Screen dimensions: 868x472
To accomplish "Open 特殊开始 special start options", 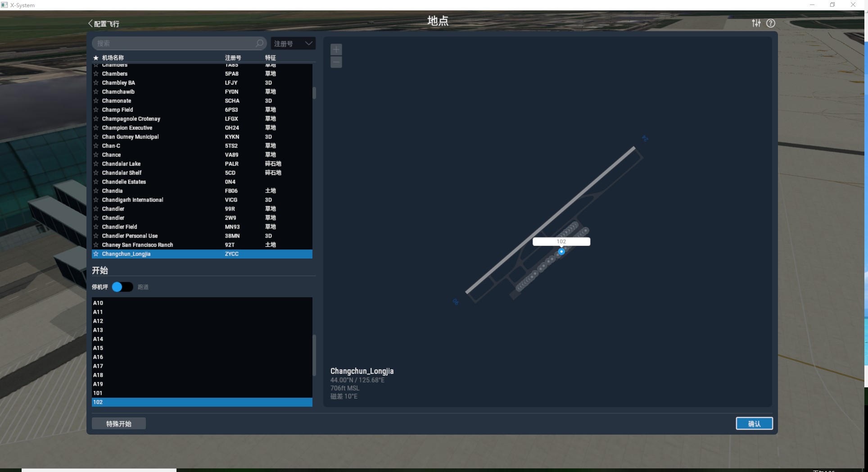I will pyautogui.click(x=119, y=424).
